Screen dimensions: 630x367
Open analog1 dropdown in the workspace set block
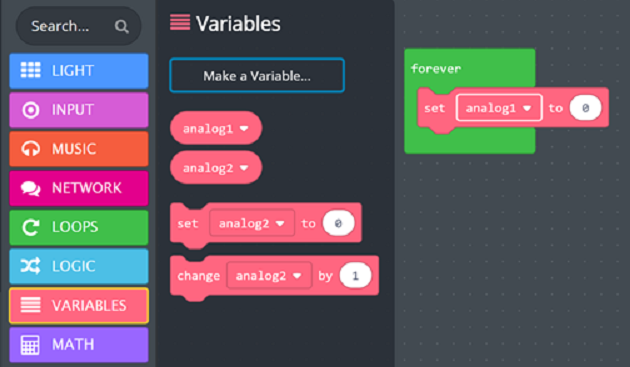point(527,108)
